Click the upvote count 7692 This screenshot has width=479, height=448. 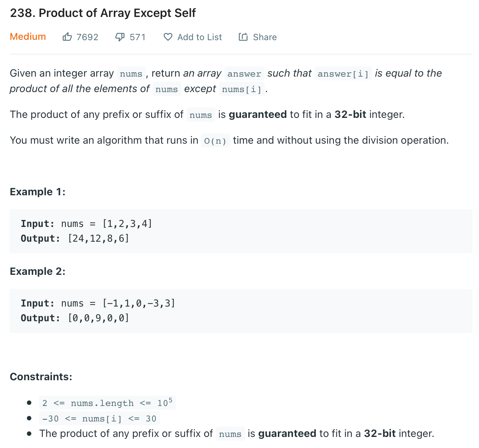[x=87, y=37]
